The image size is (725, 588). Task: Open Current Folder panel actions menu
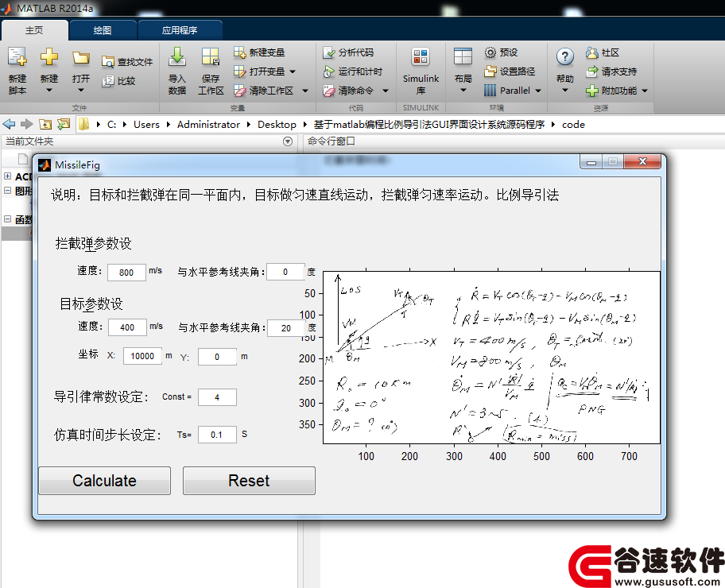(288, 141)
